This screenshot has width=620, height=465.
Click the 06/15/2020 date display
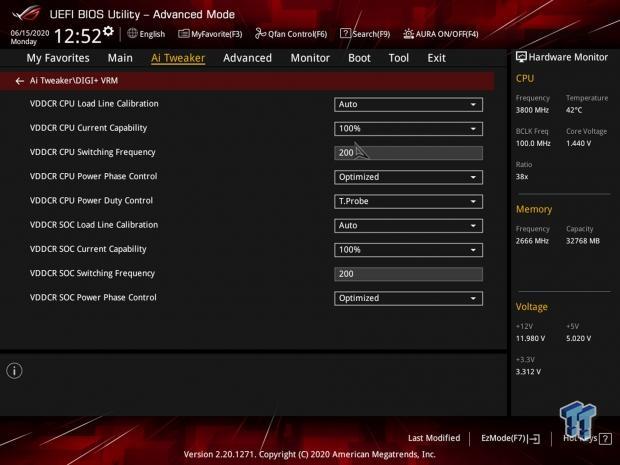(30, 33)
